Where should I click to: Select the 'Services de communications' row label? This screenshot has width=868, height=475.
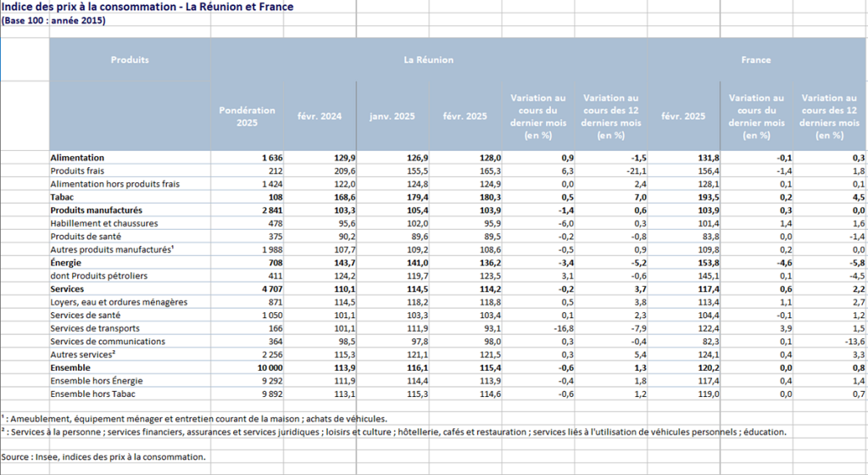point(108,342)
